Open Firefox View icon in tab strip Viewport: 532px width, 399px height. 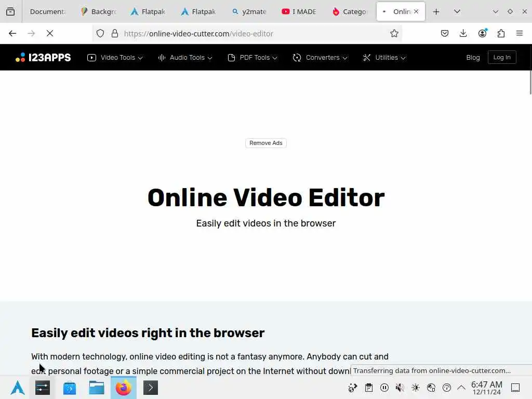(x=10, y=11)
